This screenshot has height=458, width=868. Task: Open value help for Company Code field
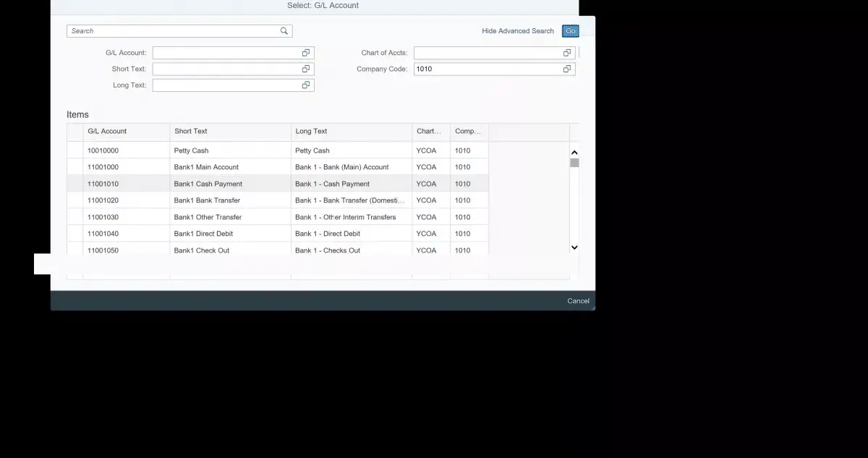pos(567,69)
